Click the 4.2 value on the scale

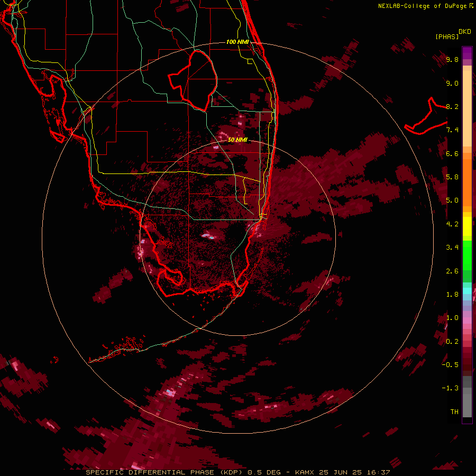(452, 224)
